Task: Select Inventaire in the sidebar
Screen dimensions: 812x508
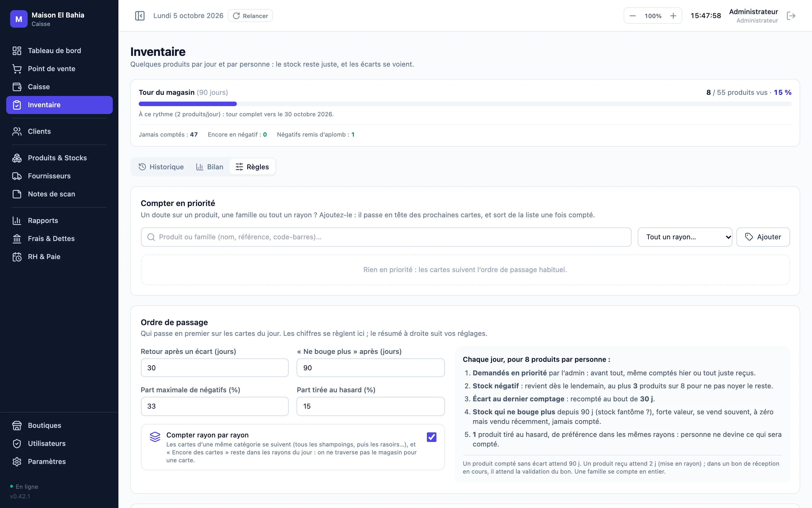Action: pyautogui.click(x=59, y=105)
